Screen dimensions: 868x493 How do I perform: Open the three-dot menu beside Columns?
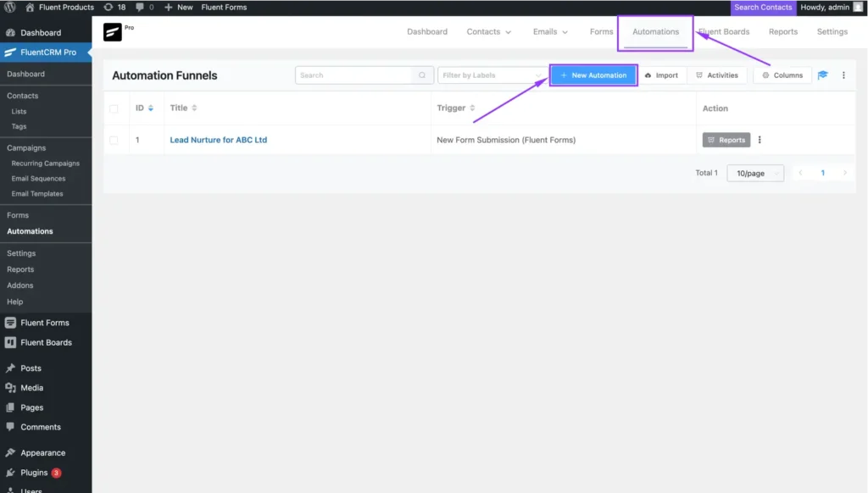[x=843, y=75]
